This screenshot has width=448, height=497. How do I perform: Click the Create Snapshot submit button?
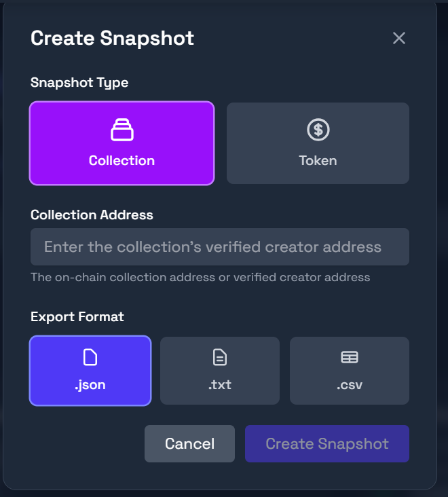327,444
